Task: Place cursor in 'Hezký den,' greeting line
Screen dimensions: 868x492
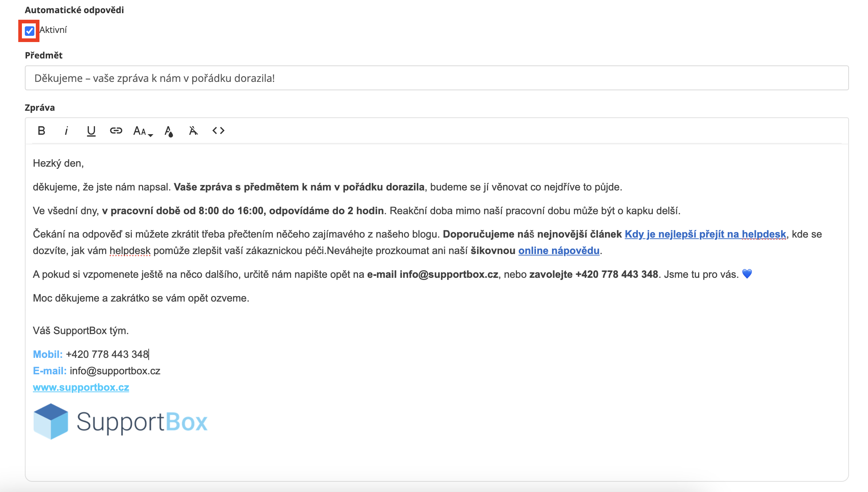Action: pyautogui.click(x=58, y=163)
